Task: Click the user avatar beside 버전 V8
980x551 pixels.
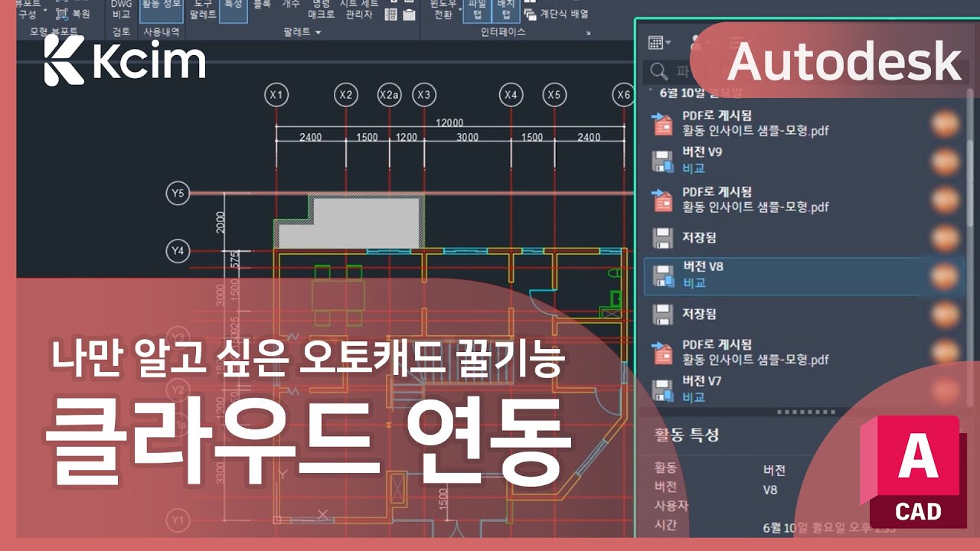Action: (946, 275)
